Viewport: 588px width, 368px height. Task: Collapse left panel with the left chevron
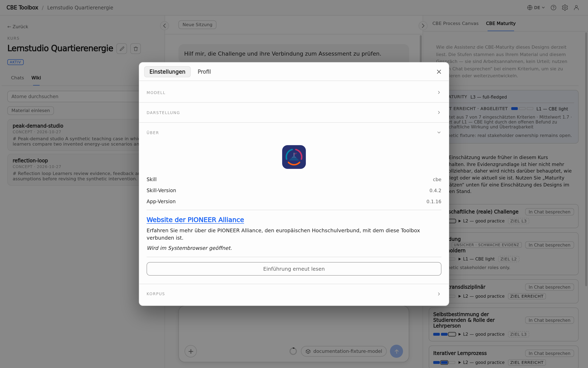(165, 26)
